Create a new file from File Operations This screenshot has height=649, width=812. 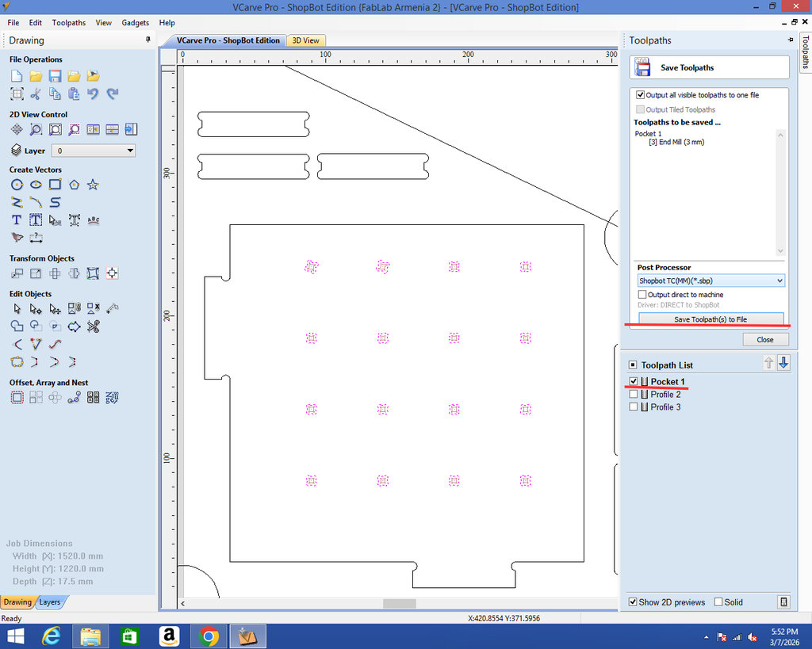pos(17,76)
